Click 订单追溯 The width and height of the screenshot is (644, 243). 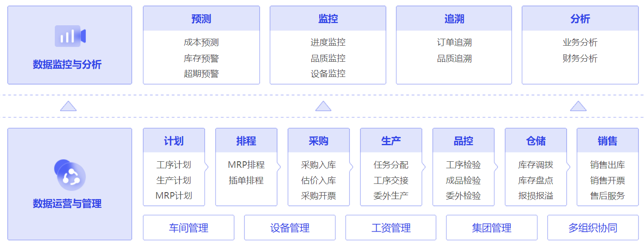point(454,43)
